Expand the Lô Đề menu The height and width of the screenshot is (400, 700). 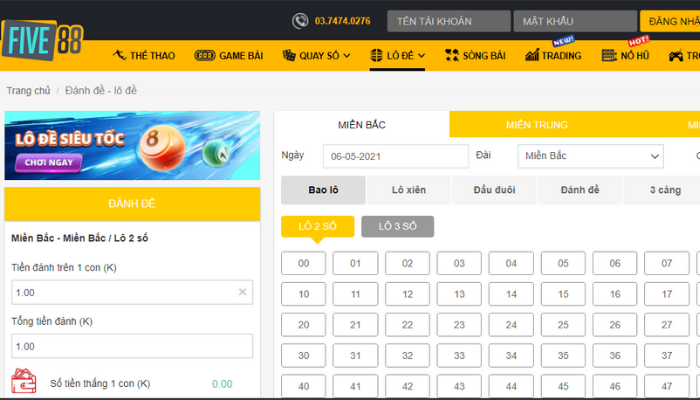pos(397,56)
